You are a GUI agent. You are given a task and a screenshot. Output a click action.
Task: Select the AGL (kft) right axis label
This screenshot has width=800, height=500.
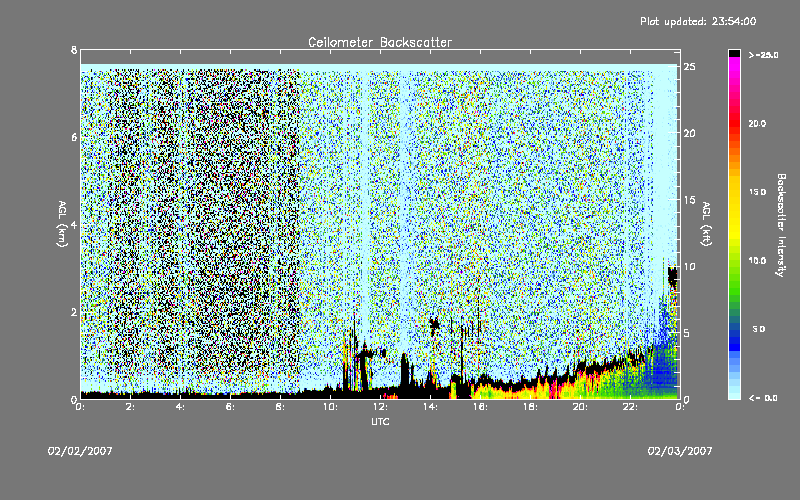pos(706,224)
